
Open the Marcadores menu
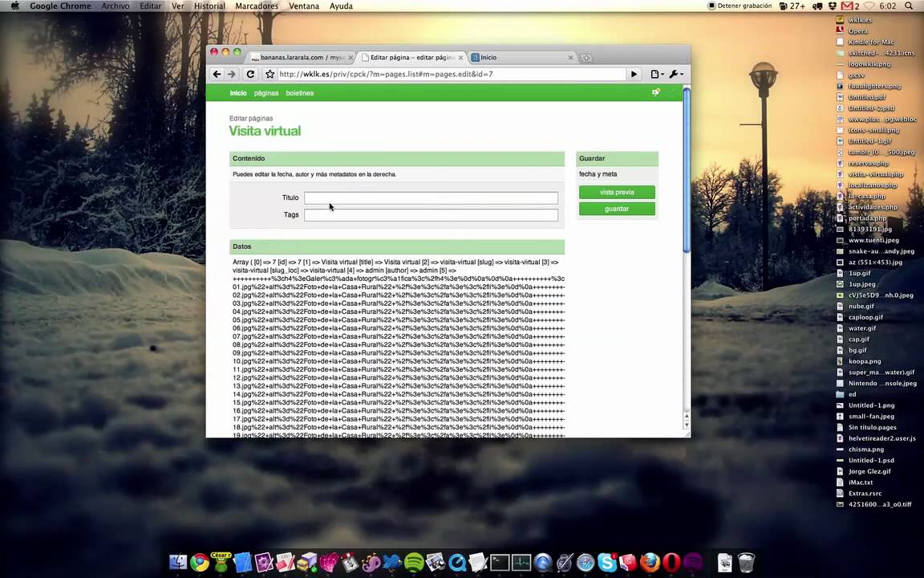click(257, 6)
